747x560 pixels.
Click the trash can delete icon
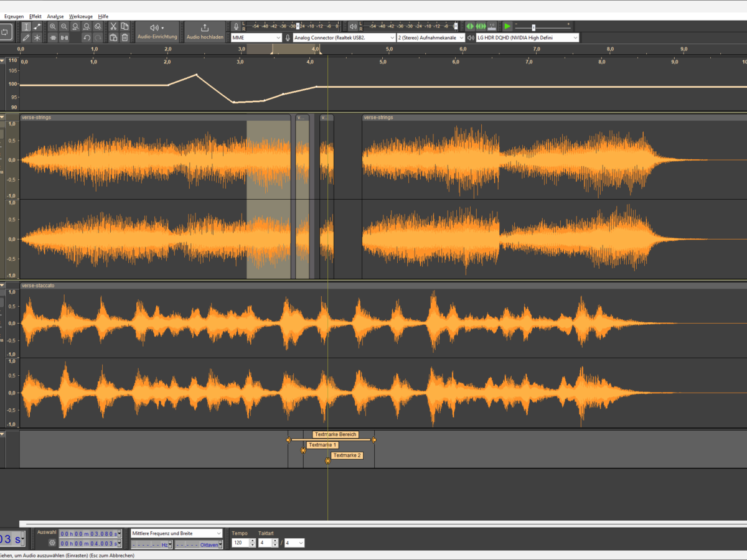point(125,38)
